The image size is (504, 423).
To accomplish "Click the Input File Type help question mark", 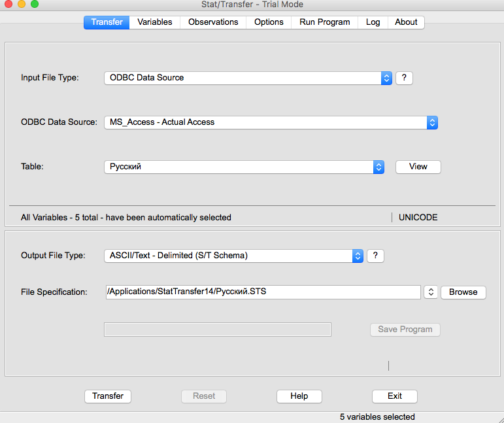I will pos(404,78).
